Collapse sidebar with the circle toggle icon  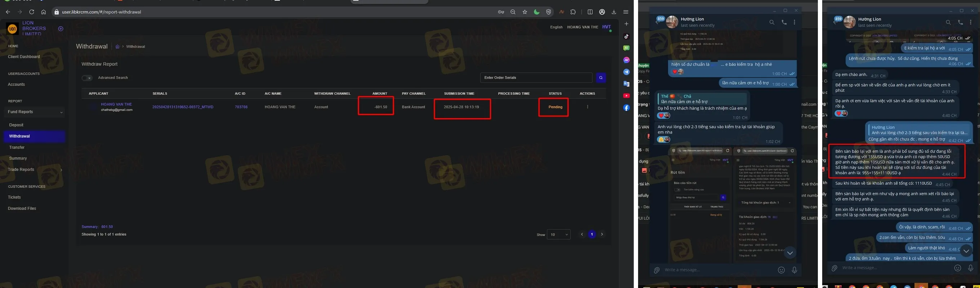pyautogui.click(x=61, y=29)
